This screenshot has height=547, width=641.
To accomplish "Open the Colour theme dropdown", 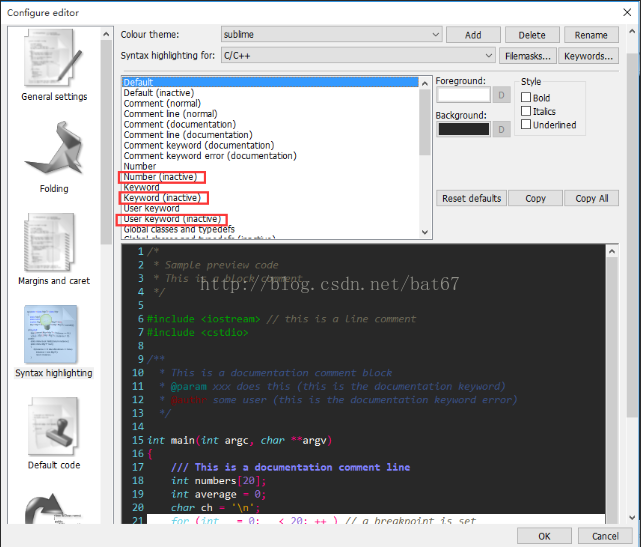I will (x=332, y=34).
